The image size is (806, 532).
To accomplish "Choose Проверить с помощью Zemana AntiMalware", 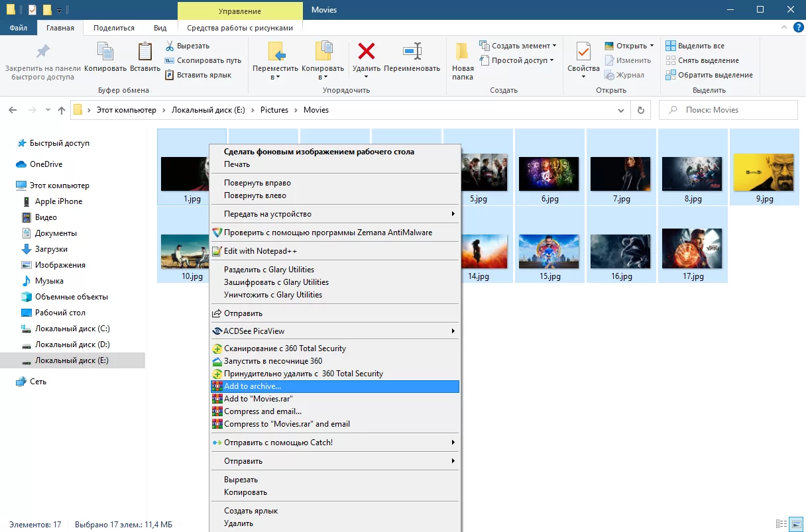I will click(334, 233).
